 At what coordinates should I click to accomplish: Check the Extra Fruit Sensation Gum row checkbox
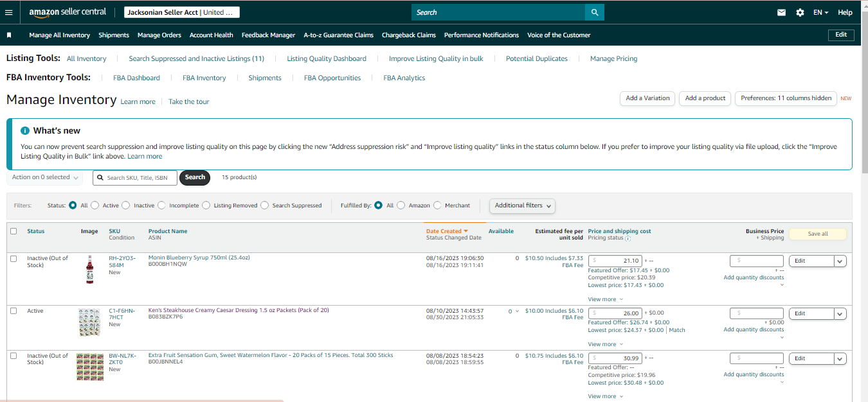[x=14, y=356]
